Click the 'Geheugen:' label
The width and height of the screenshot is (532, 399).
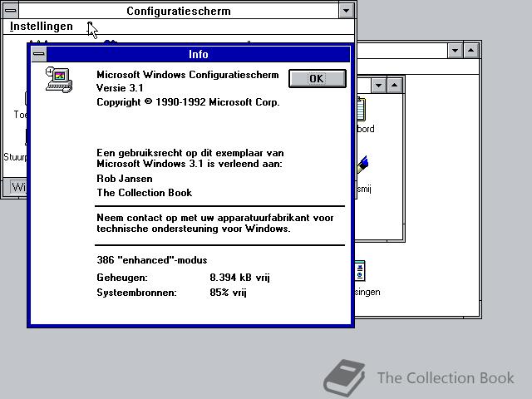[x=122, y=278]
